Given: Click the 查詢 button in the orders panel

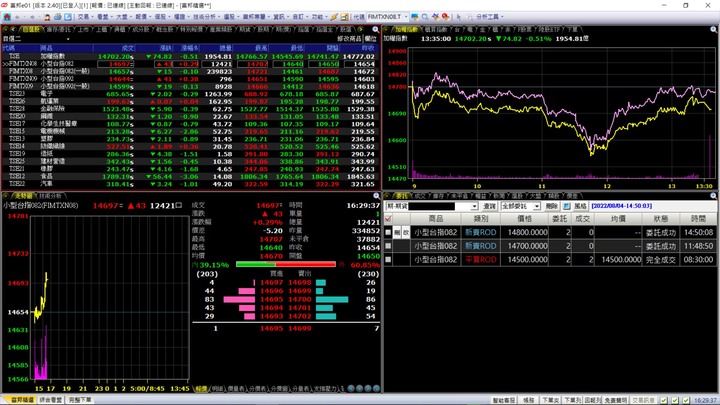Looking at the screenshot, I should tap(489, 206).
